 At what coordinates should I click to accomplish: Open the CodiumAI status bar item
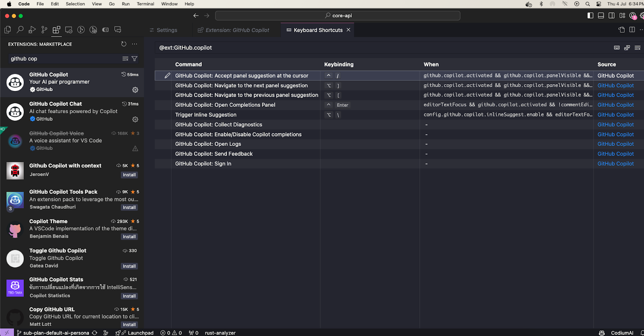point(622,333)
